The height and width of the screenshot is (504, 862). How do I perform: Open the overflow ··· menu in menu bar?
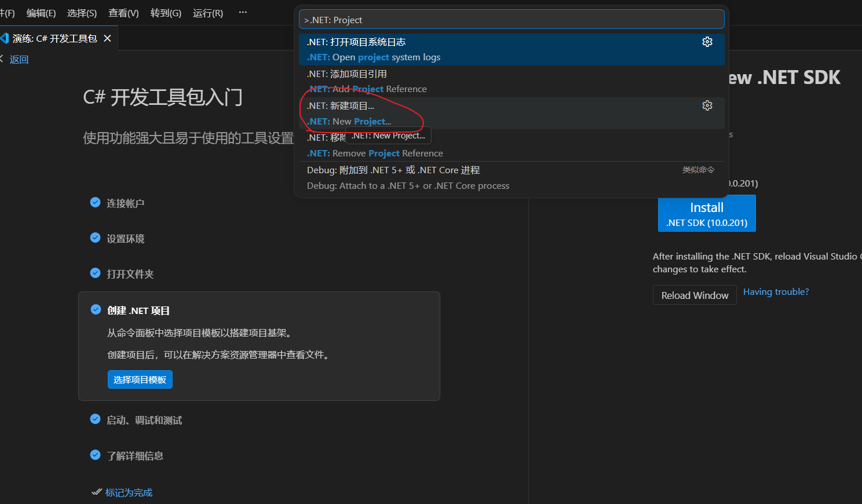(243, 13)
